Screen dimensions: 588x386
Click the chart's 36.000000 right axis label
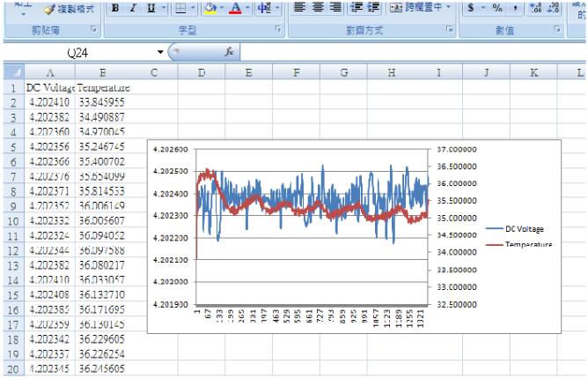pyautogui.click(x=457, y=183)
